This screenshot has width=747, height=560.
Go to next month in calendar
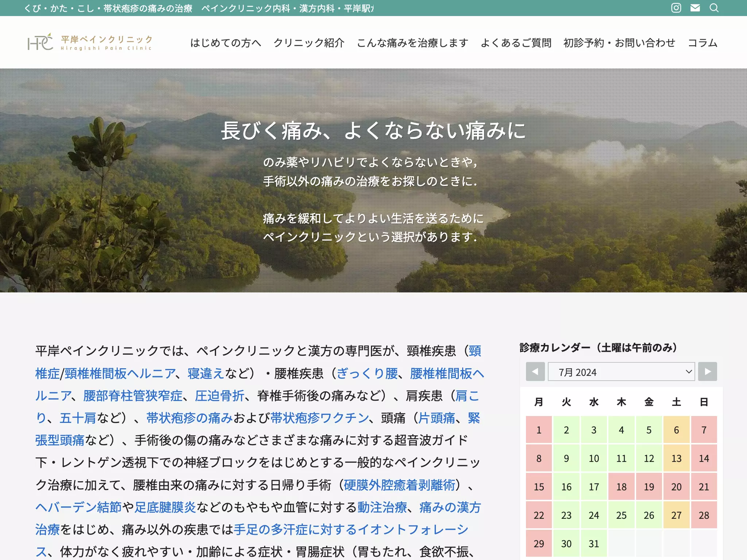coord(708,372)
